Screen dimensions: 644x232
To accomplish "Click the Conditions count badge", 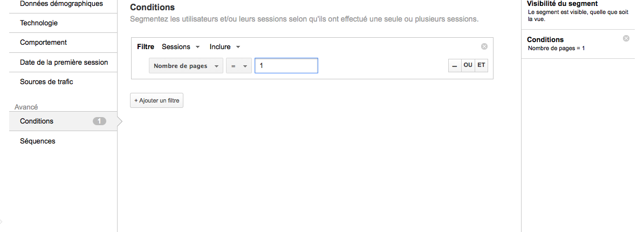I will click(99, 121).
